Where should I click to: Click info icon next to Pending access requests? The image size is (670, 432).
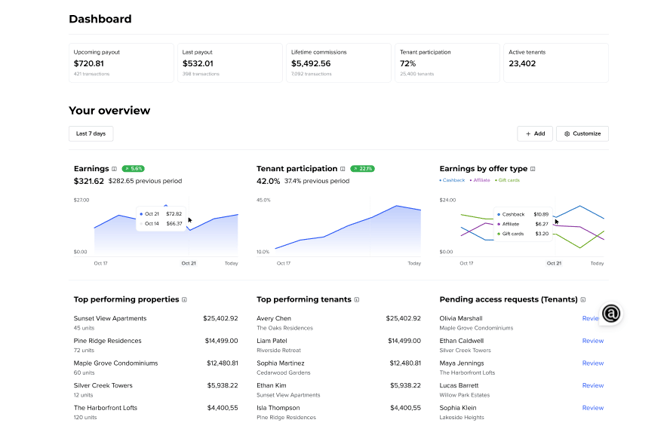point(583,300)
